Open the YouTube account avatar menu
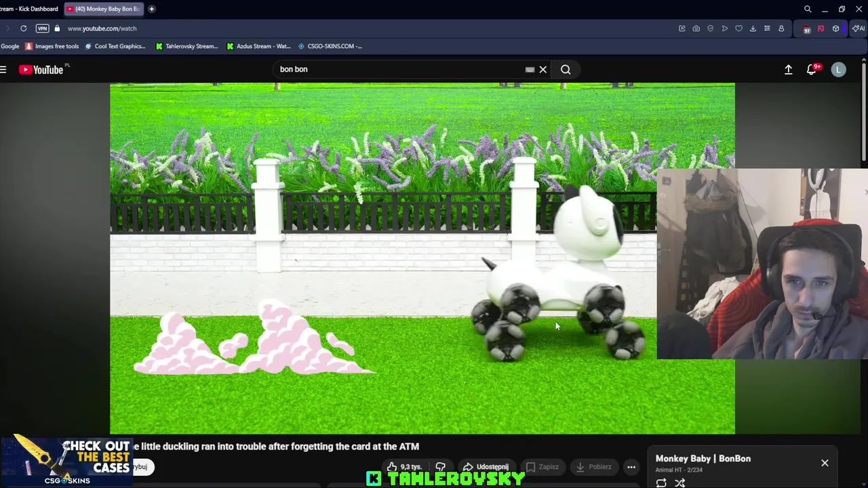This screenshot has height=488, width=868. coord(839,69)
